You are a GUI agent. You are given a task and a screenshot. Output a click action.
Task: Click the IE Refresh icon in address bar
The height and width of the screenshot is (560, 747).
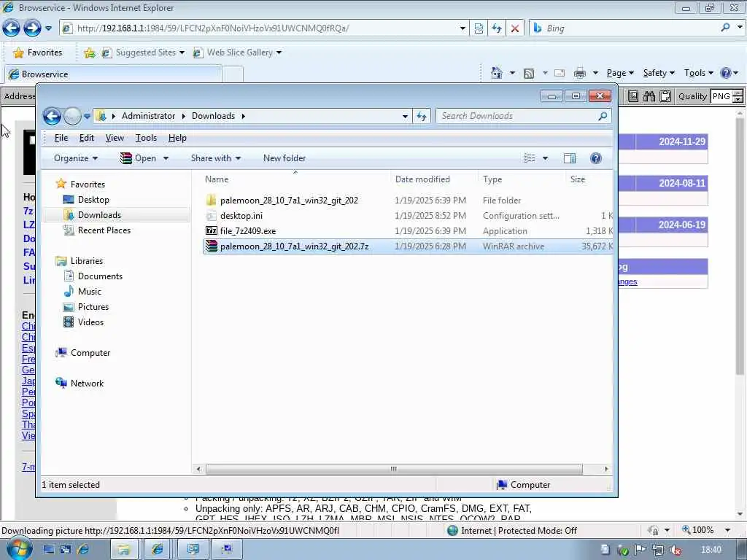point(496,28)
